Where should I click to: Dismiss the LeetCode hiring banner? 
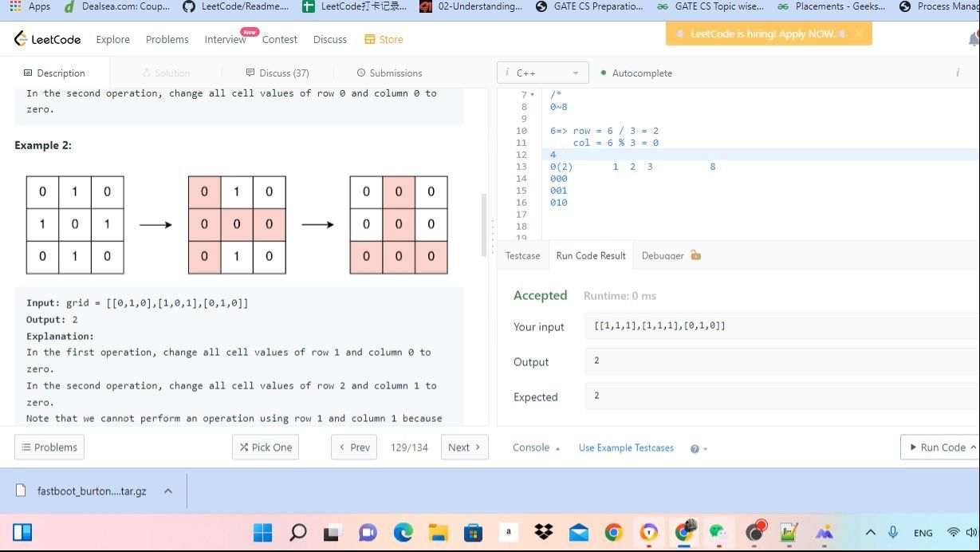[x=859, y=34]
